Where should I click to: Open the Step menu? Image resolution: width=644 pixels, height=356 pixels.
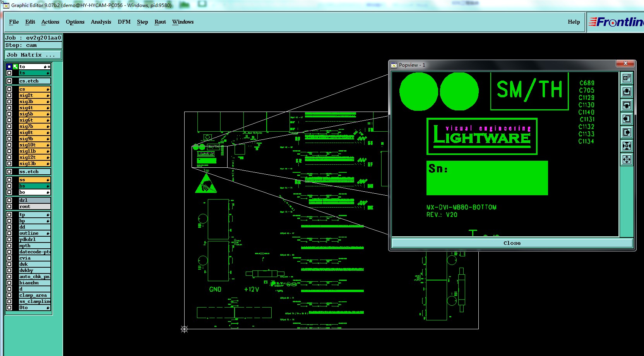[x=142, y=22]
